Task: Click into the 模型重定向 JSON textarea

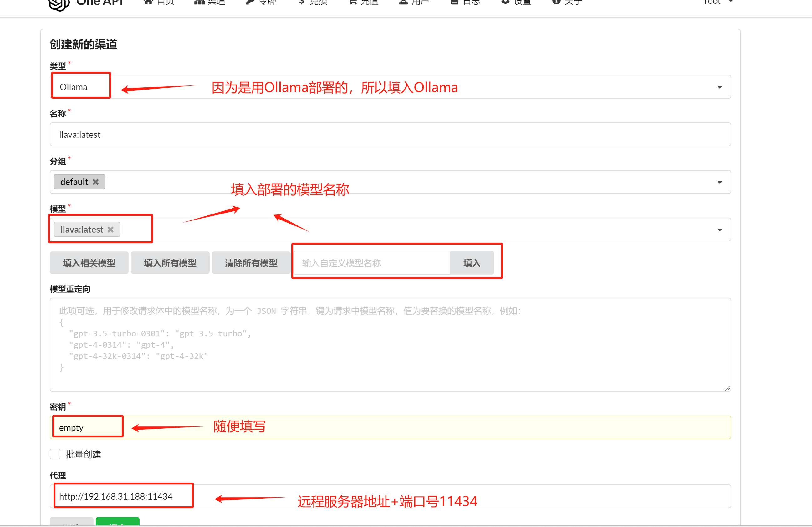Action: pos(390,345)
